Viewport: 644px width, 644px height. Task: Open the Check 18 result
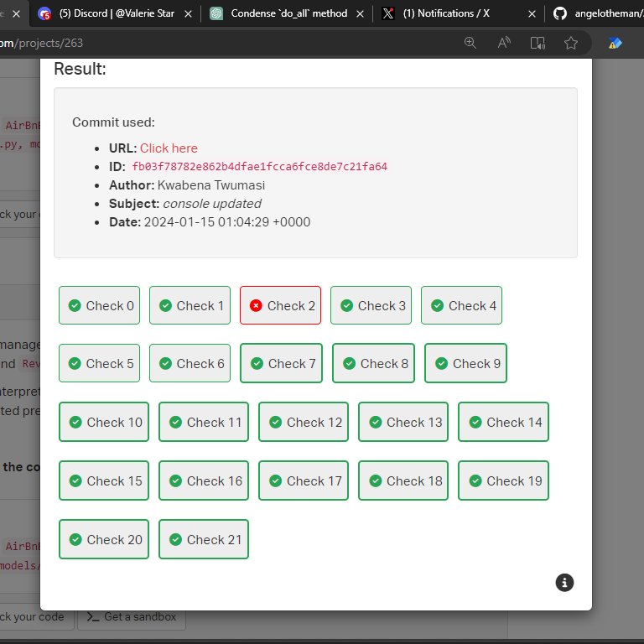click(403, 480)
